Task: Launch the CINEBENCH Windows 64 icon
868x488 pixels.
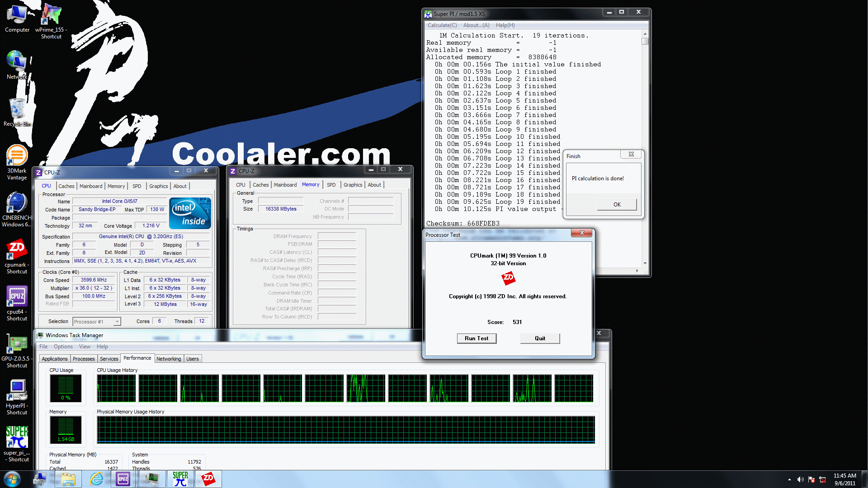Action: pos(17,209)
